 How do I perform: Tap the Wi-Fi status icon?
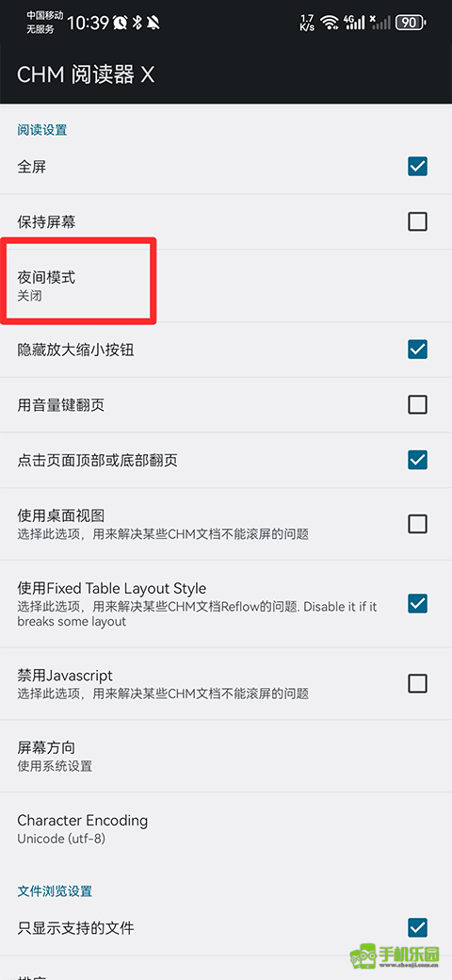pos(329,24)
